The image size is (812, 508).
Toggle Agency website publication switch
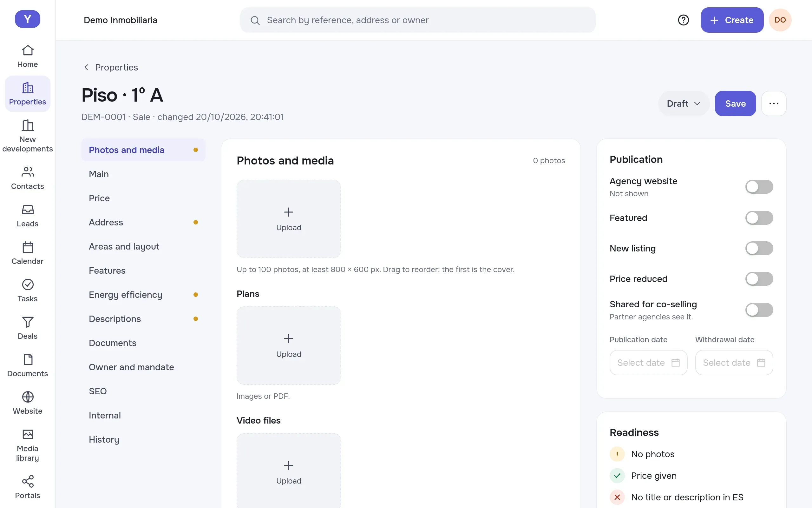[759, 187]
